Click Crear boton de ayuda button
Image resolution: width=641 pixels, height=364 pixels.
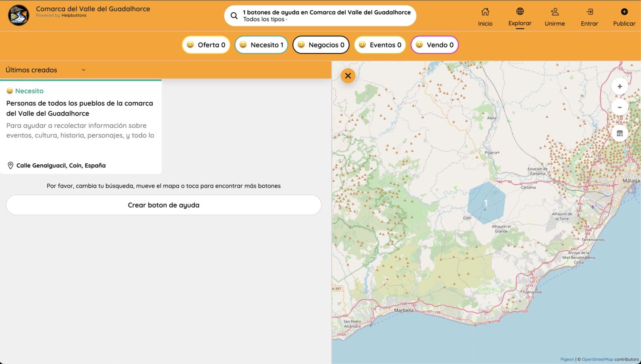click(163, 205)
